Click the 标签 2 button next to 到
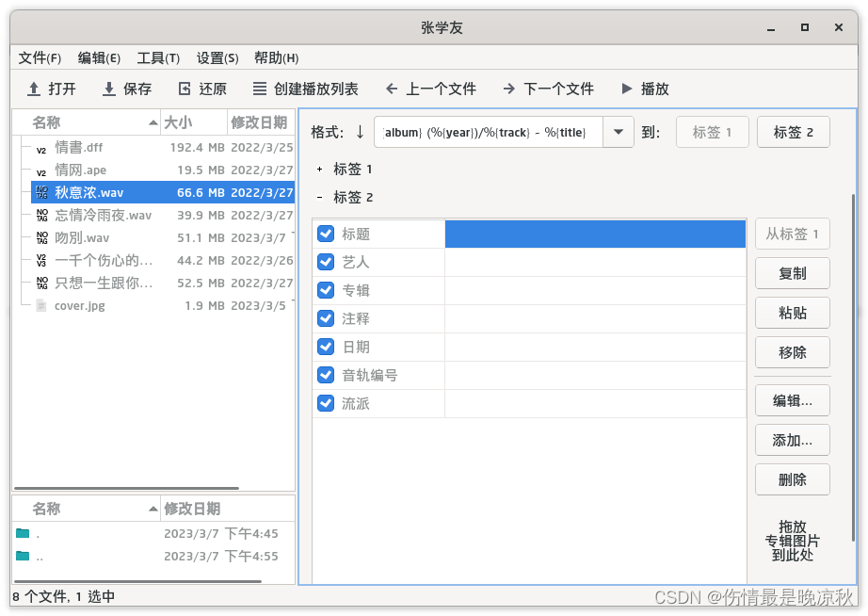868x616 pixels. (x=794, y=132)
